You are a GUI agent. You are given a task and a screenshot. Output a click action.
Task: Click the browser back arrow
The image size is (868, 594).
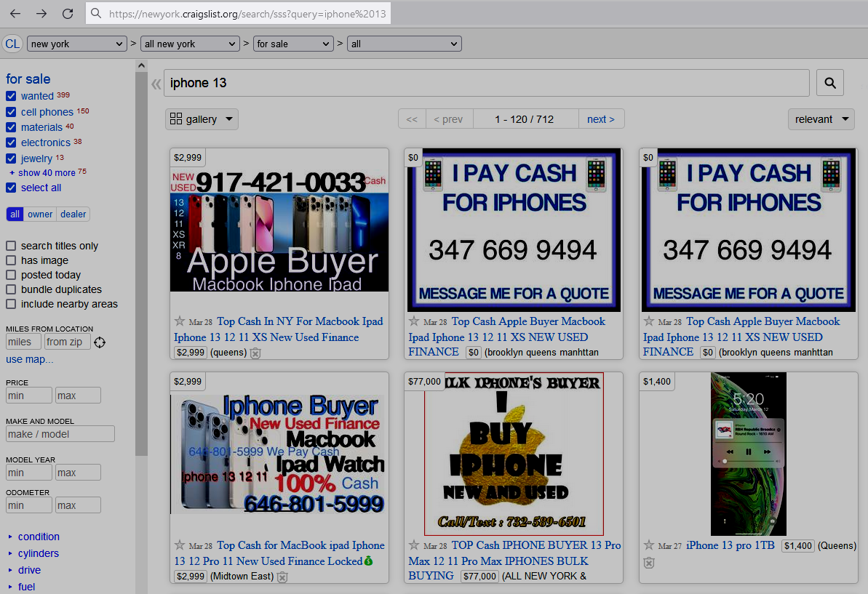point(15,13)
